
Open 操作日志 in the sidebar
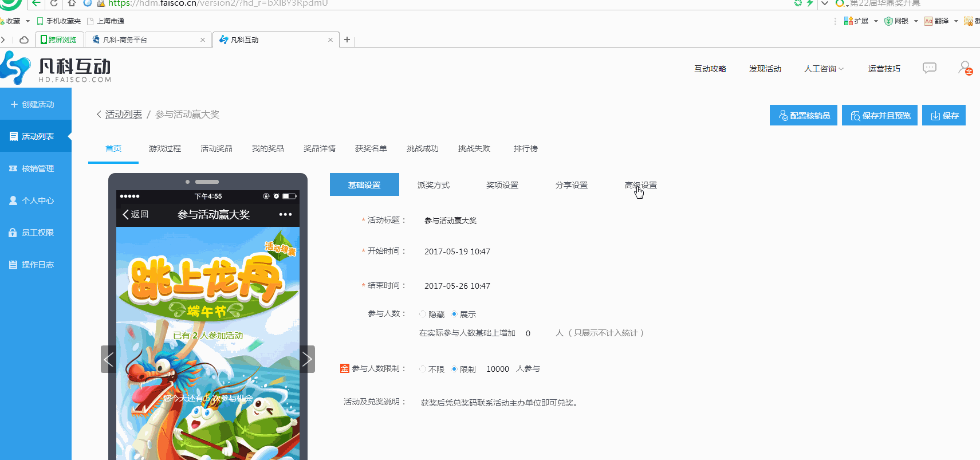36,265
